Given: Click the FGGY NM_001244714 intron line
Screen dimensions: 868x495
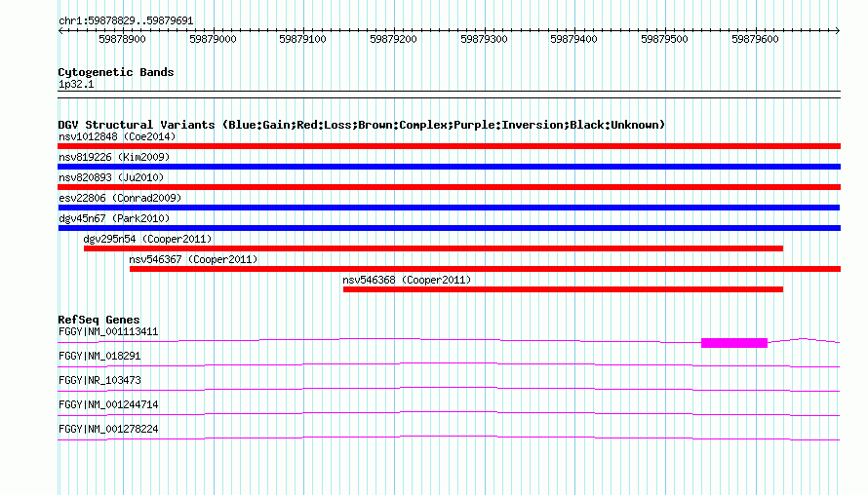Looking at the screenshot, I should click(449, 414).
